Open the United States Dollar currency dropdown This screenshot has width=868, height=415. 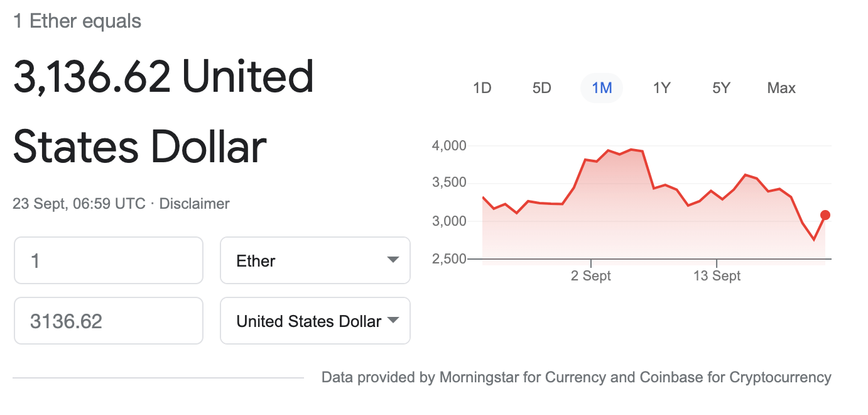click(315, 321)
